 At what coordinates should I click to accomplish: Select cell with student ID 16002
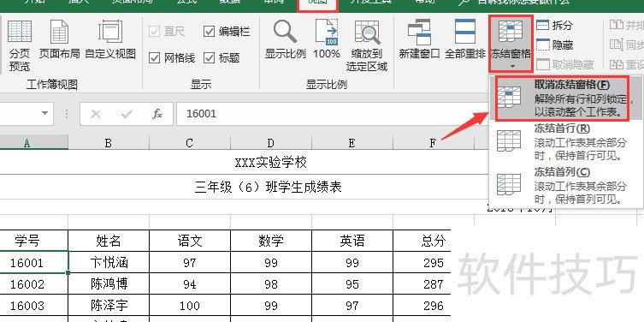[34, 283]
